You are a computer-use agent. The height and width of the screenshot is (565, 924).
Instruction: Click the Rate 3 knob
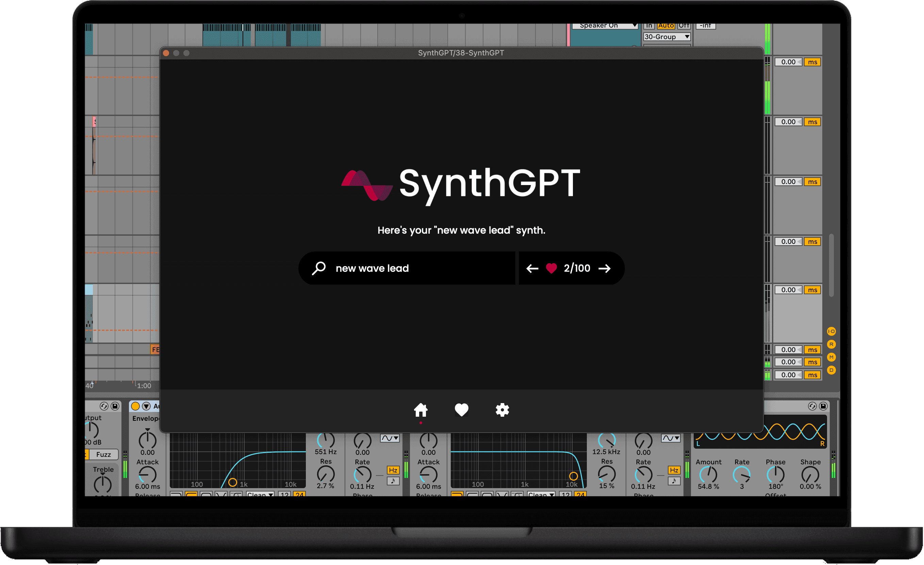pyautogui.click(x=741, y=474)
